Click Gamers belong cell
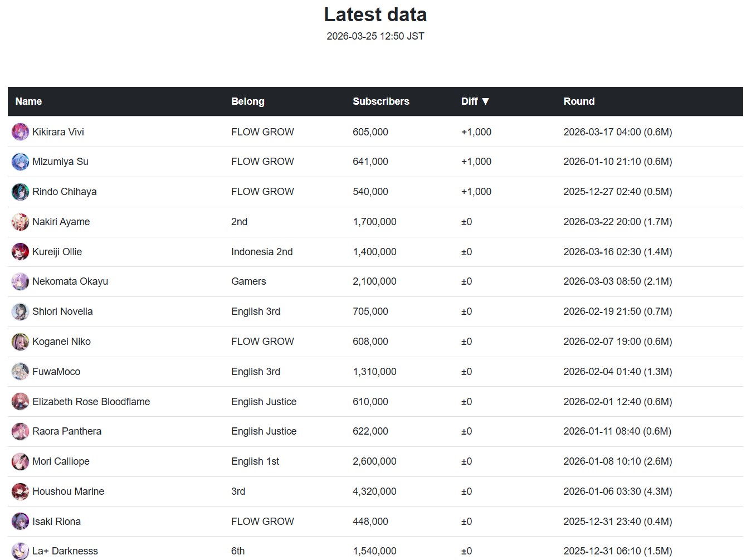The width and height of the screenshot is (751, 560). (248, 281)
